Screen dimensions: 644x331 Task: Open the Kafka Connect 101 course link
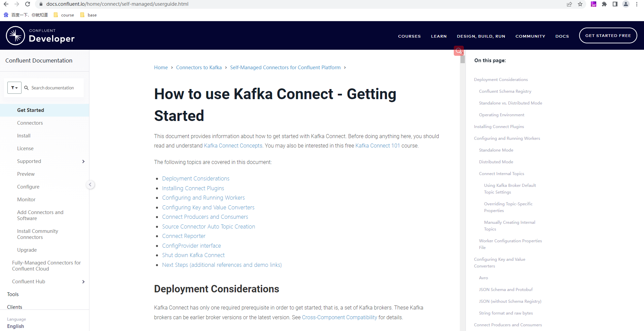[378, 146]
